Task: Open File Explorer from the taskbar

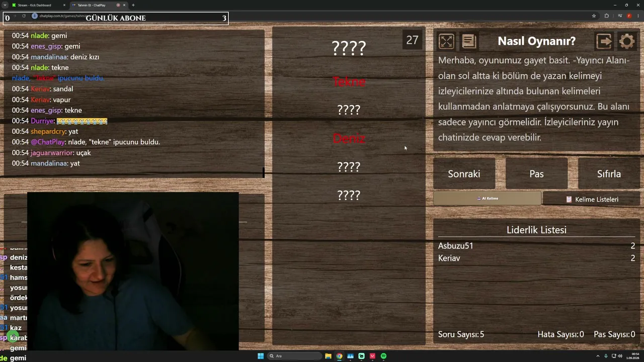Action: (328, 356)
